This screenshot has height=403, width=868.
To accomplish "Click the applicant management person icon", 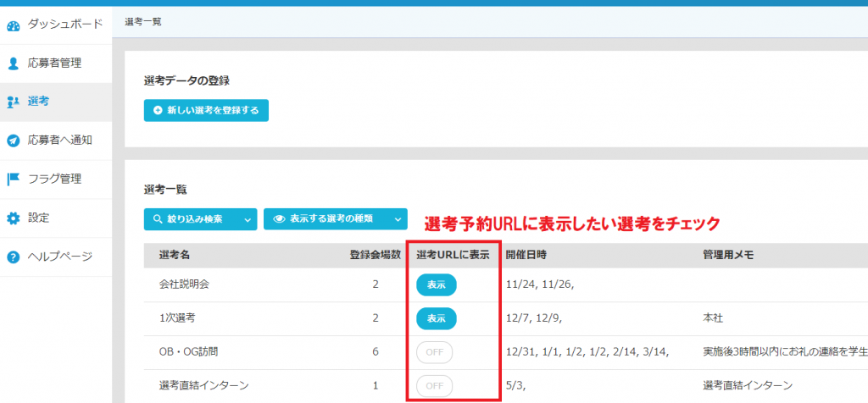I will pos(13,63).
